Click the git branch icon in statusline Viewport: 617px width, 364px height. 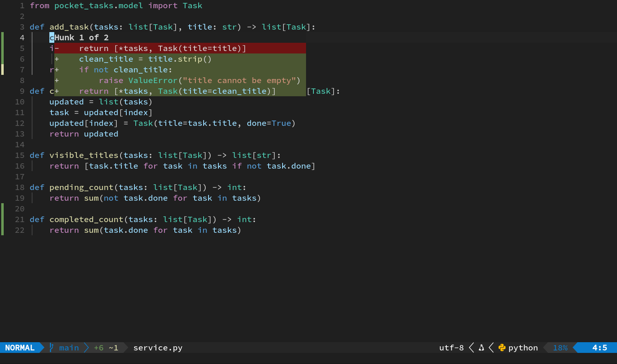[51, 348]
